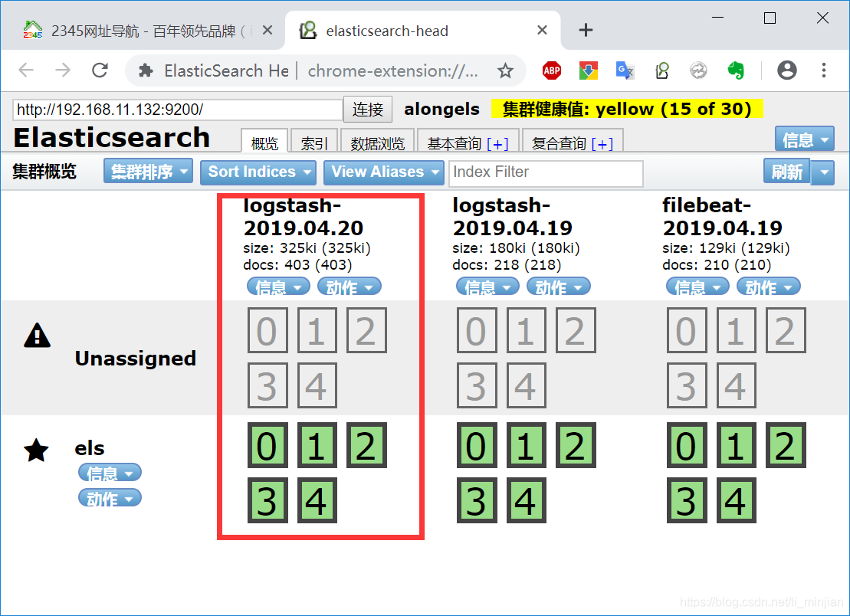Click the cluster health yellow status label
Image resolution: width=850 pixels, height=616 pixels.
627,109
